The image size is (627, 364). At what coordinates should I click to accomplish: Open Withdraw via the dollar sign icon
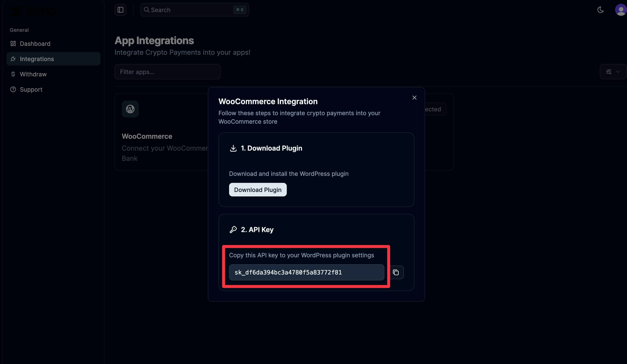[13, 74]
